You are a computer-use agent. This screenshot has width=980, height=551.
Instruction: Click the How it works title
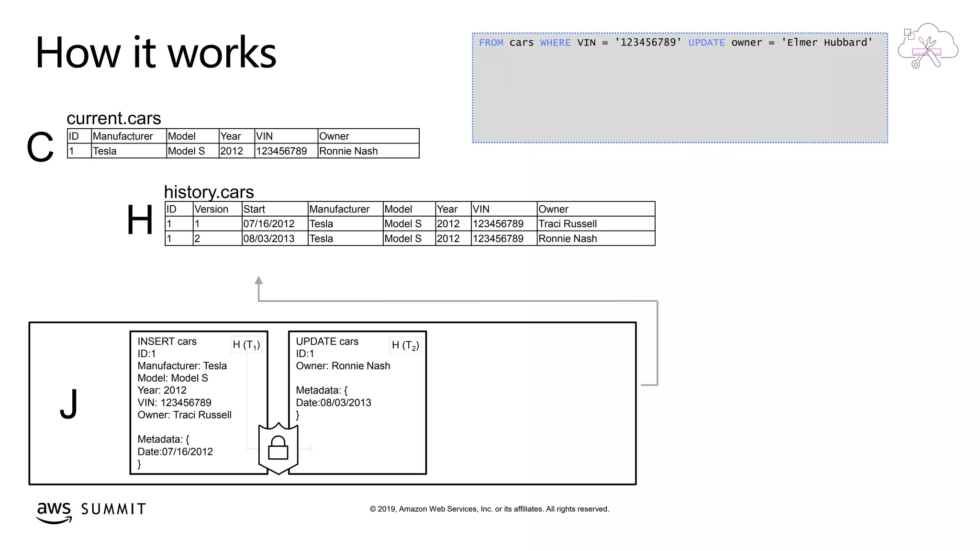pyautogui.click(x=156, y=53)
